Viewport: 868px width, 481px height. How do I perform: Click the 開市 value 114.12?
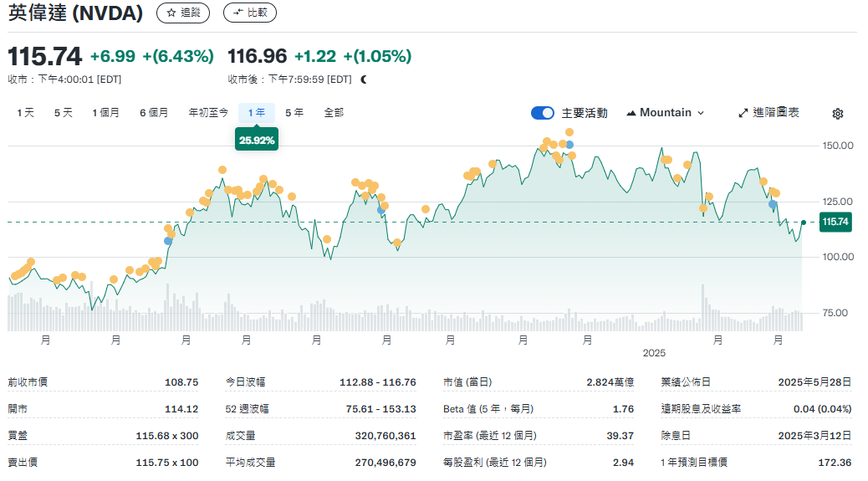[x=181, y=409]
